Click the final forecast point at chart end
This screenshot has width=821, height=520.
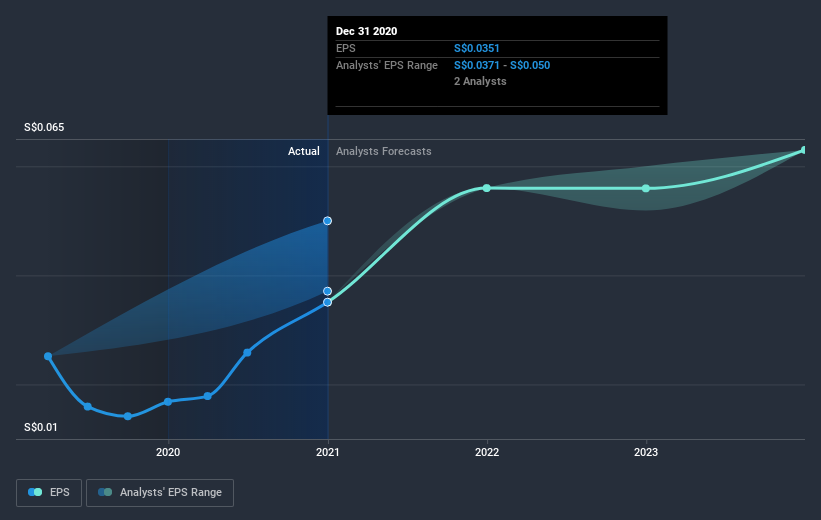click(x=804, y=150)
